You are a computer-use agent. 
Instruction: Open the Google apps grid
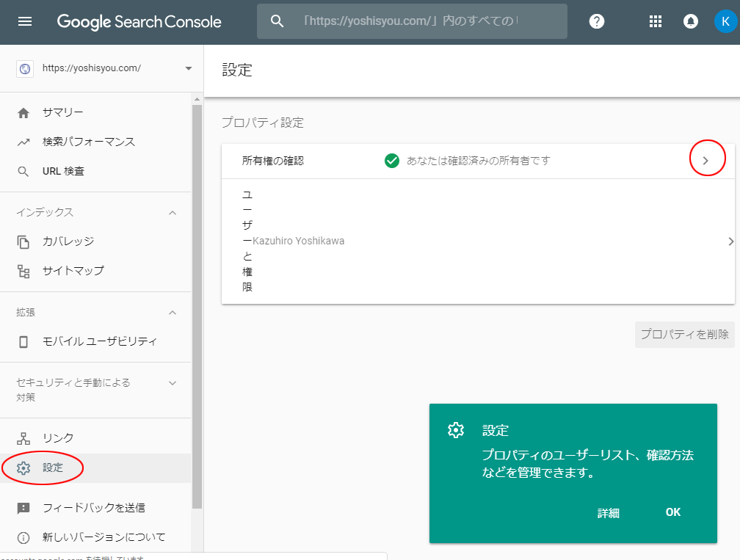click(x=656, y=21)
